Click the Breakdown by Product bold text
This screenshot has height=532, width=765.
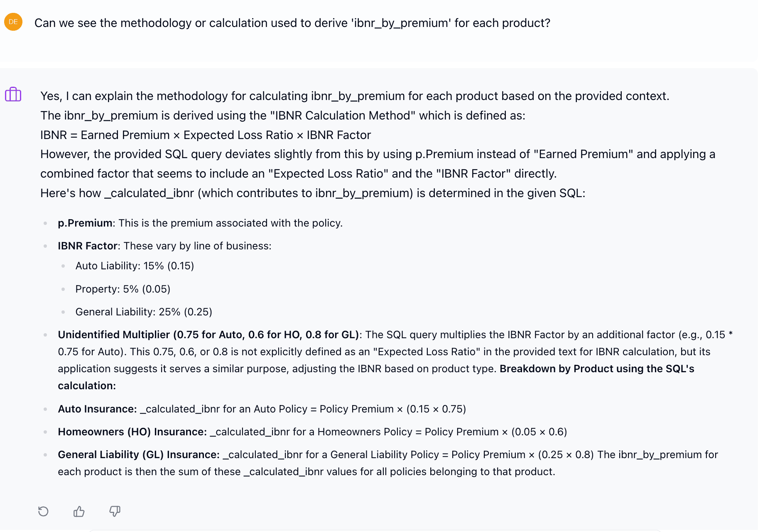point(596,368)
